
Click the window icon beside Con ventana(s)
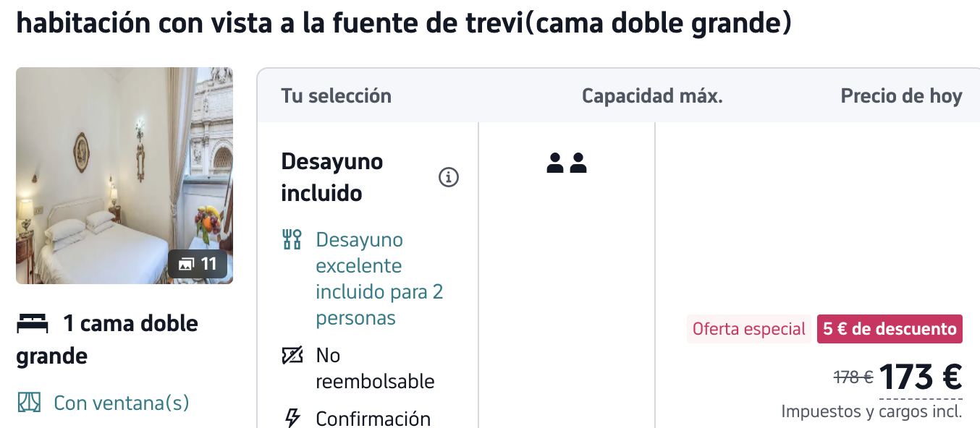click(30, 403)
